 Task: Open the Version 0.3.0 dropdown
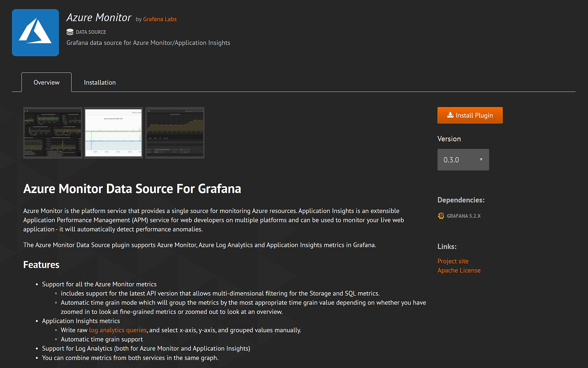click(x=463, y=160)
